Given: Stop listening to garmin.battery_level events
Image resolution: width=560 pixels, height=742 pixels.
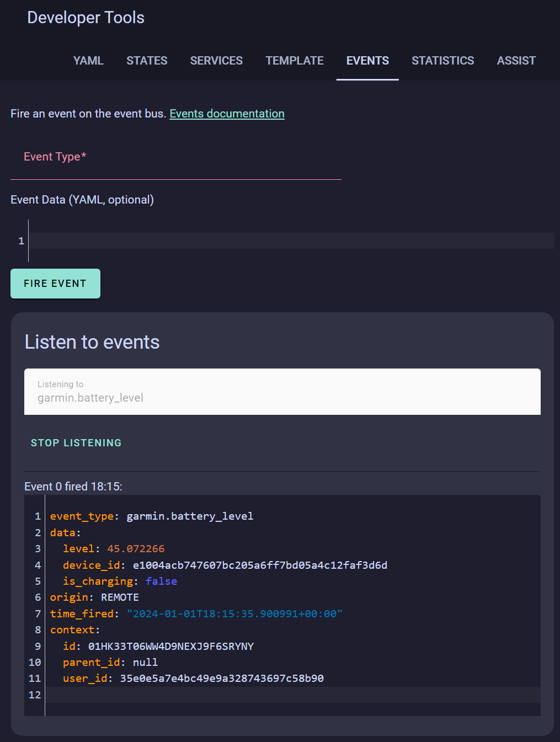Looking at the screenshot, I should coord(76,443).
